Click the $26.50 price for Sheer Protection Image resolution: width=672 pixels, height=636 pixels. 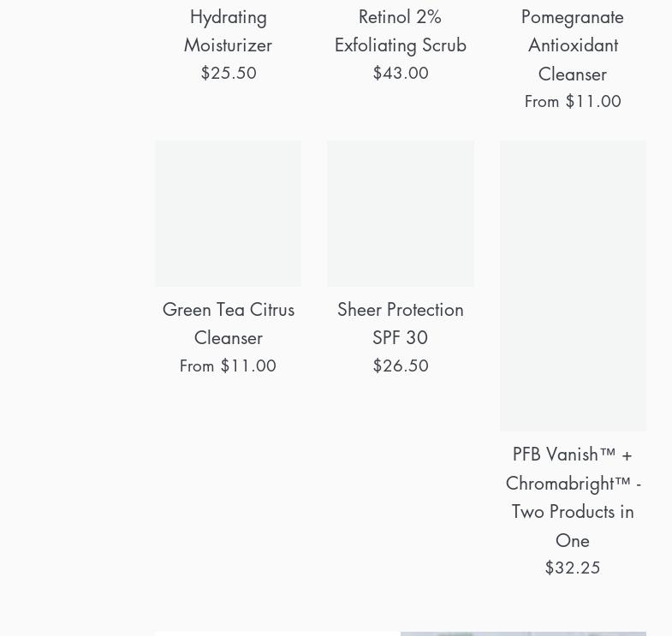(401, 366)
